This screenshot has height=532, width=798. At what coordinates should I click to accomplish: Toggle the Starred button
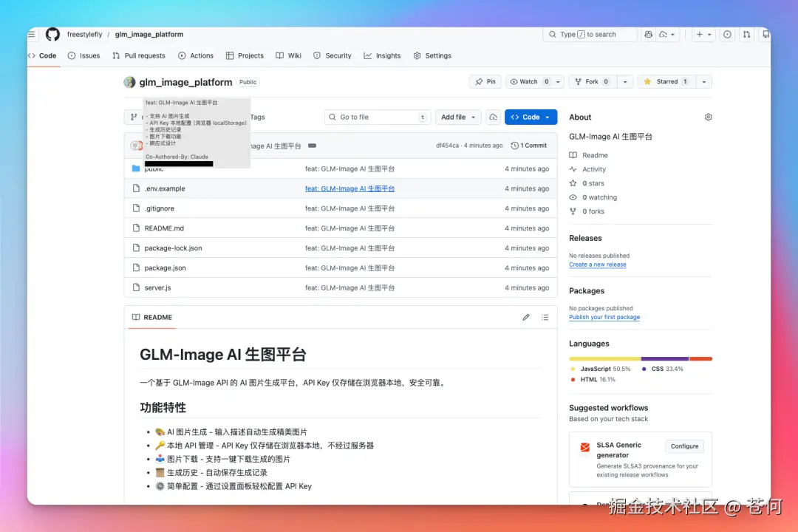tap(666, 81)
